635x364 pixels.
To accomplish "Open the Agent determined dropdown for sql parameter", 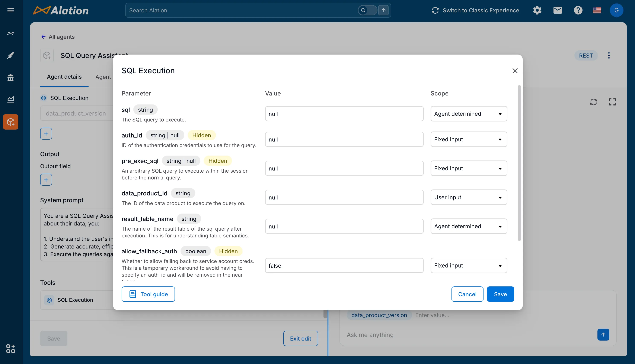I will pos(468,114).
